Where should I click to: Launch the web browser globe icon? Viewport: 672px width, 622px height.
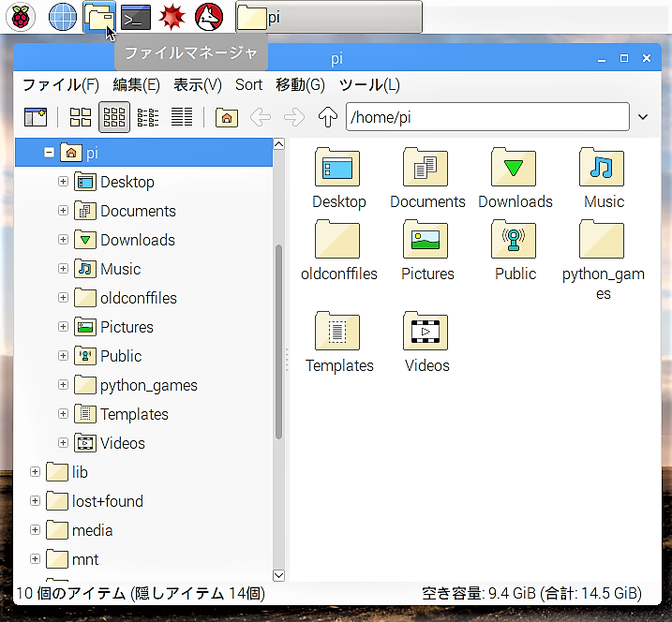(63, 17)
